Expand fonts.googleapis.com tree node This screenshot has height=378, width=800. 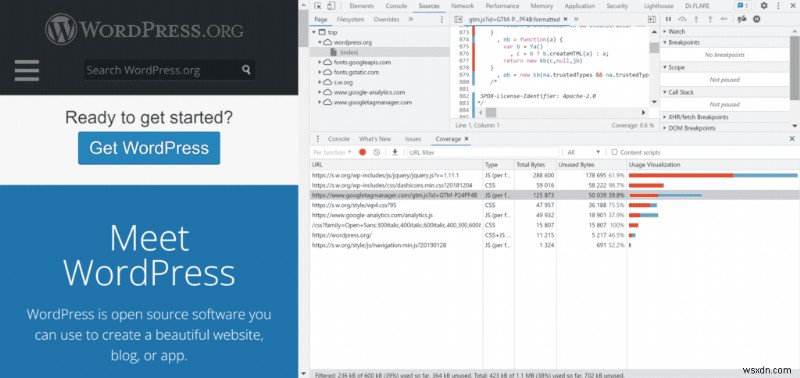coord(320,62)
